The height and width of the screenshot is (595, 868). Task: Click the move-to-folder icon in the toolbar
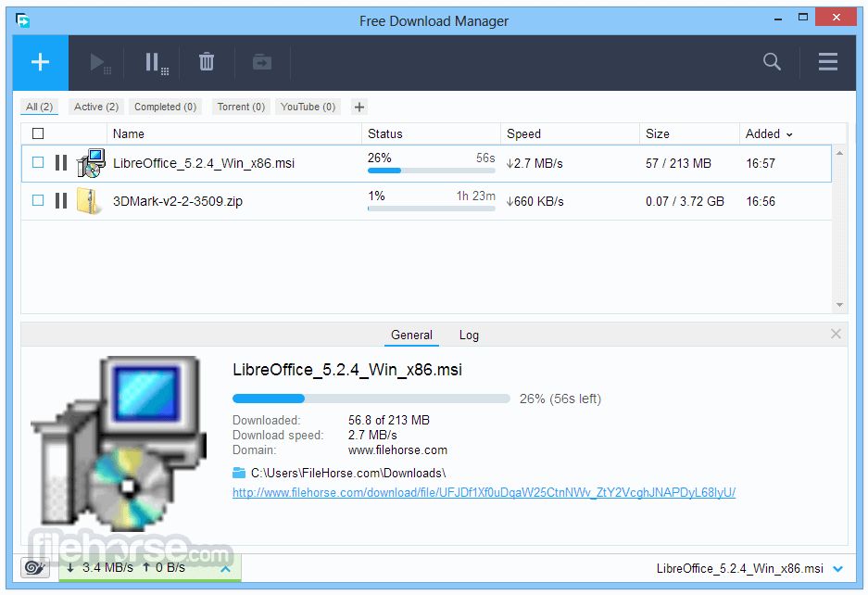(262, 62)
